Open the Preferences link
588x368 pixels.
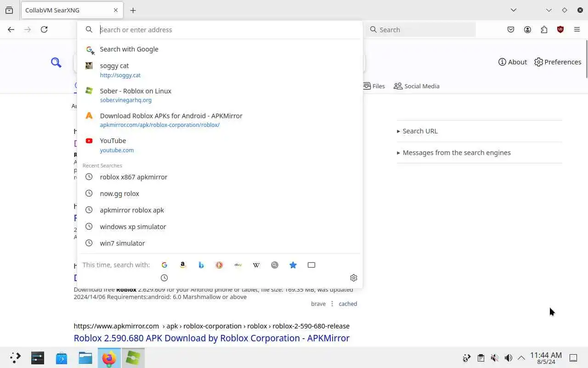(x=558, y=62)
